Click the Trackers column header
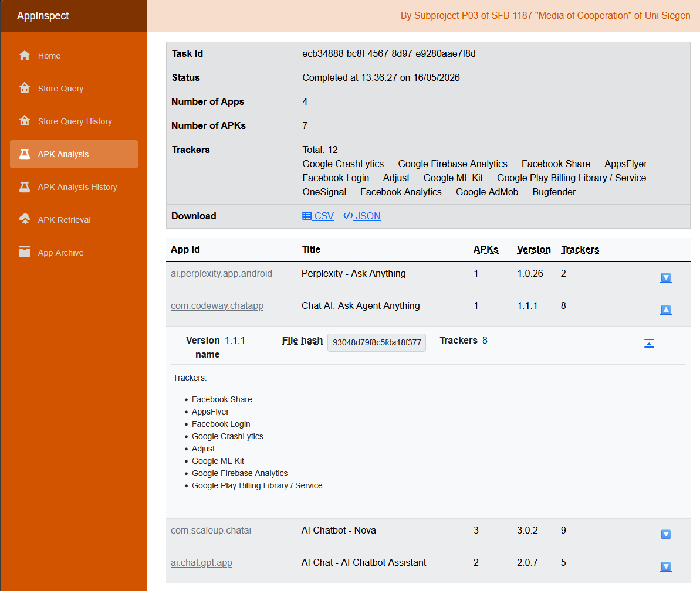Screen dimensions: 700x591 click(580, 249)
